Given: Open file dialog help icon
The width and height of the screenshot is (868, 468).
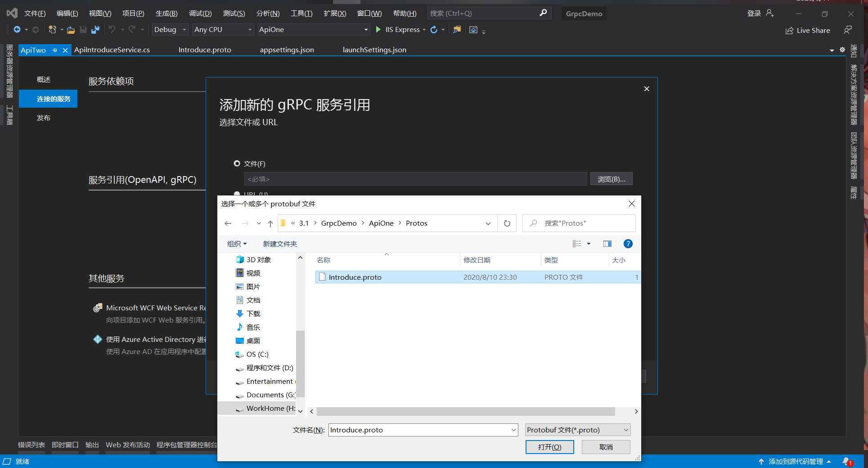Looking at the screenshot, I should (x=628, y=244).
